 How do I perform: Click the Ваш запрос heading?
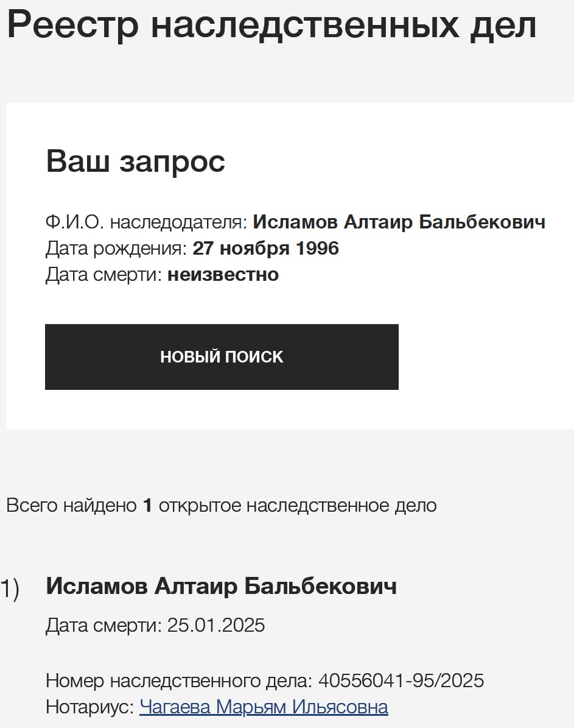pyautogui.click(x=135, y=161)
